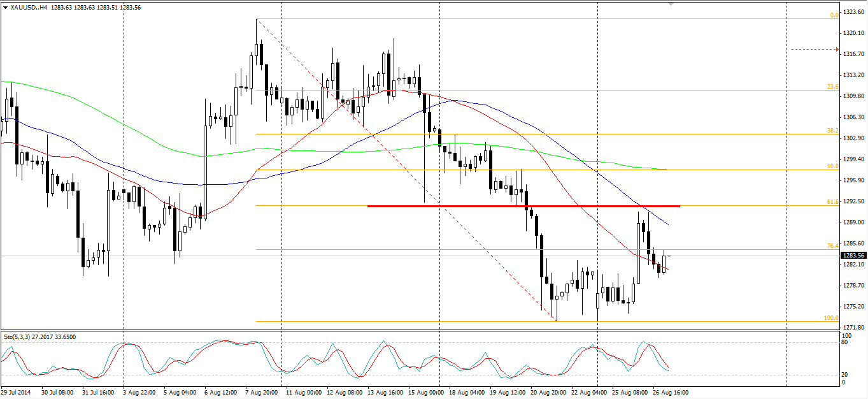Viewport: 868px width, 399px height.
Task: Click the 0.0 Fibonacci level label
Action: coord(833,15)
